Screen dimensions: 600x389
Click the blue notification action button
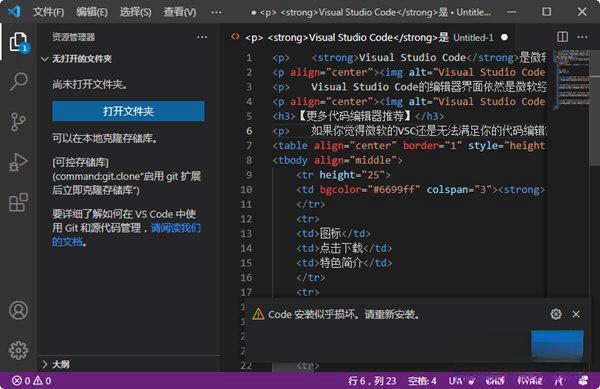(x=557, y=345)
